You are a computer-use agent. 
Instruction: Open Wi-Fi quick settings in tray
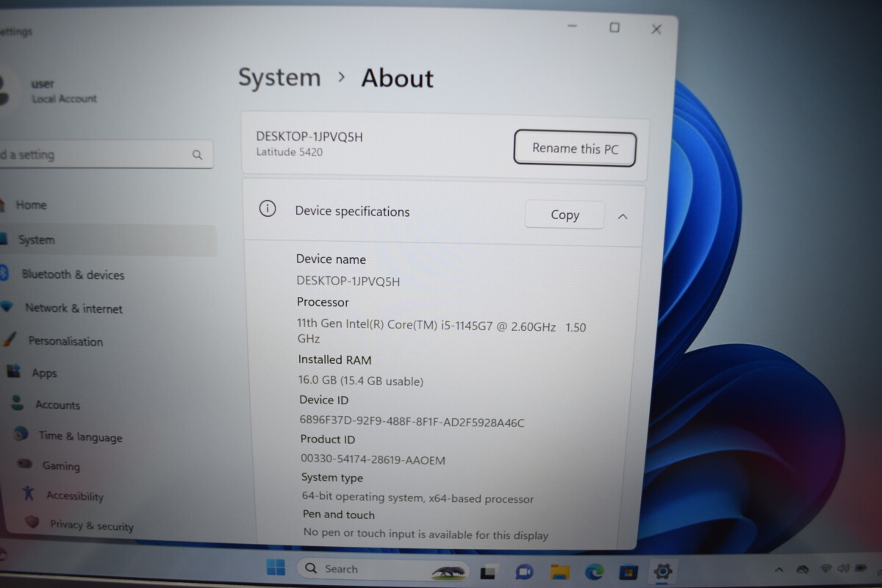click(826, 568)
